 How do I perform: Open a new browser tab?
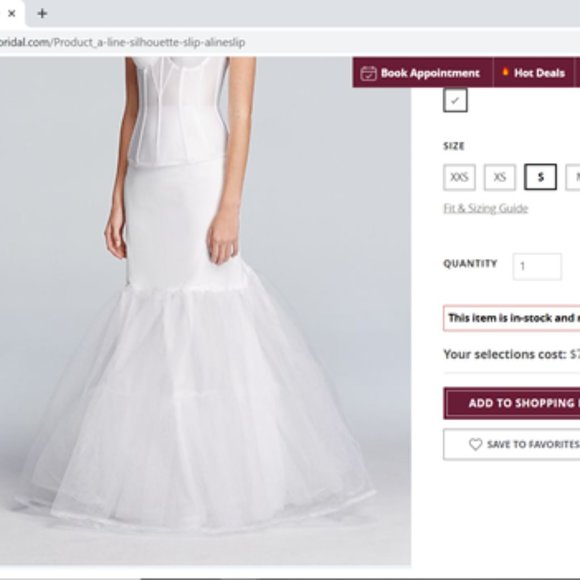42,14
